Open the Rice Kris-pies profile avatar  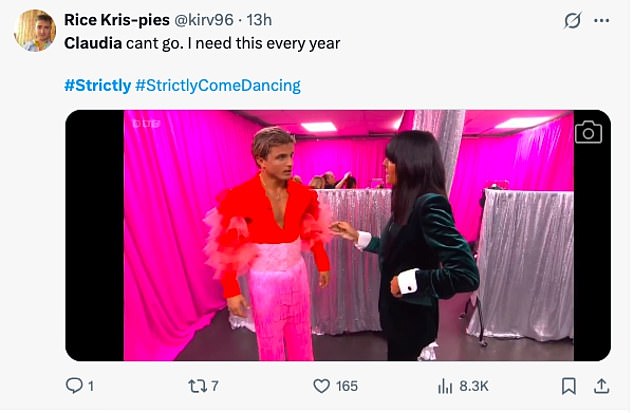35,30
